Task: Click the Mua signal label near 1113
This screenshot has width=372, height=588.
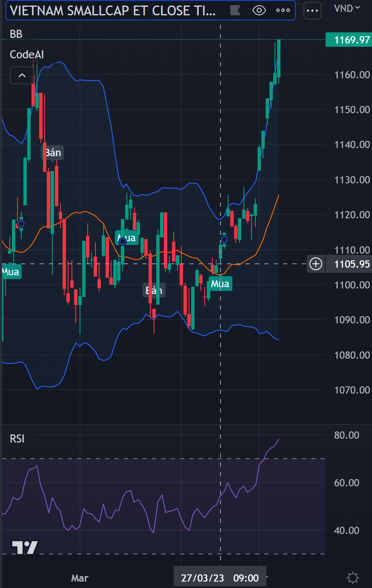Action: click(127, 238)
